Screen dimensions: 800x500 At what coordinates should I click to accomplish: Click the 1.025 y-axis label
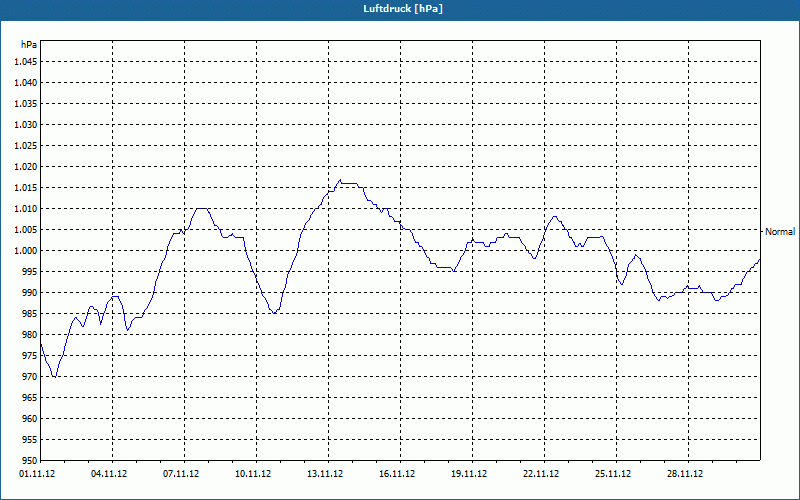point(26,145)
